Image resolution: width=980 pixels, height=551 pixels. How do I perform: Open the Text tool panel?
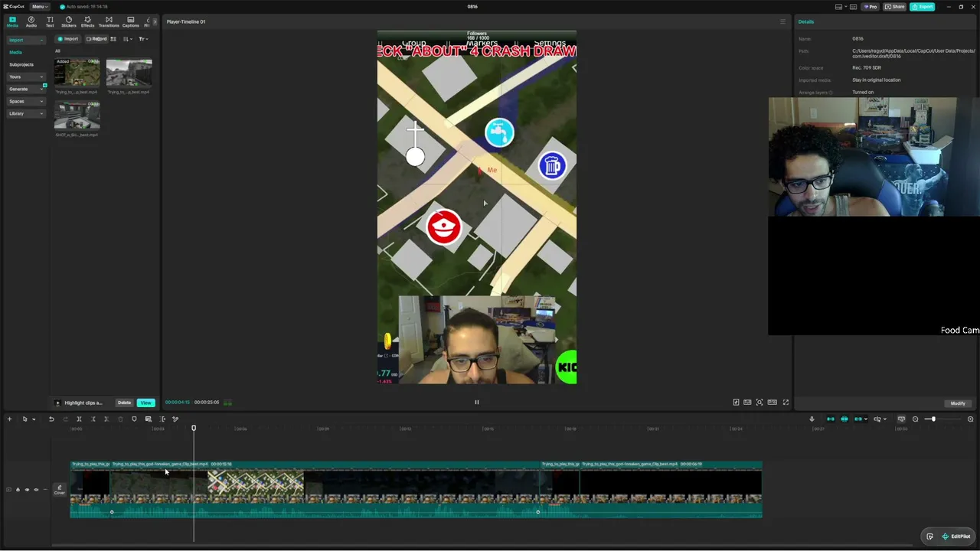point(50,21)
